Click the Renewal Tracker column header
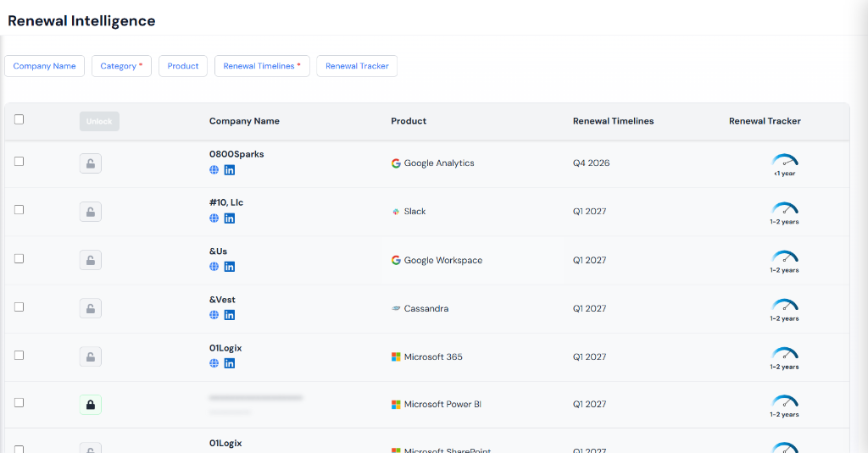The image size is (868, 453). (765, 121)
